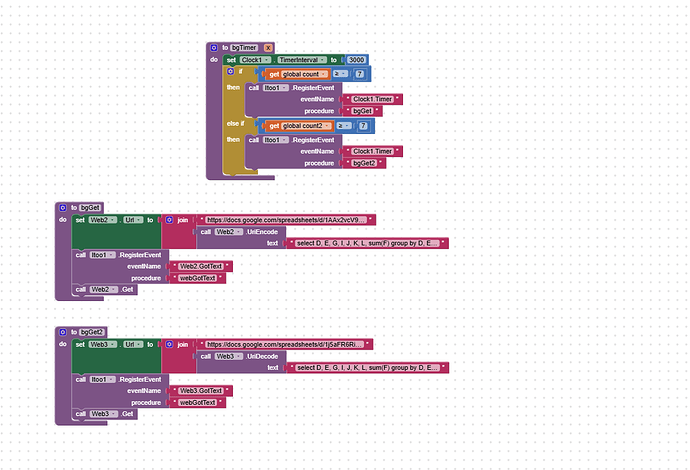The width and height of the screenshot is (690, 470).
Task: Open Itoo1 dropdown in bgGet2 RegisterEvent call
Action: tap(103, 380)
